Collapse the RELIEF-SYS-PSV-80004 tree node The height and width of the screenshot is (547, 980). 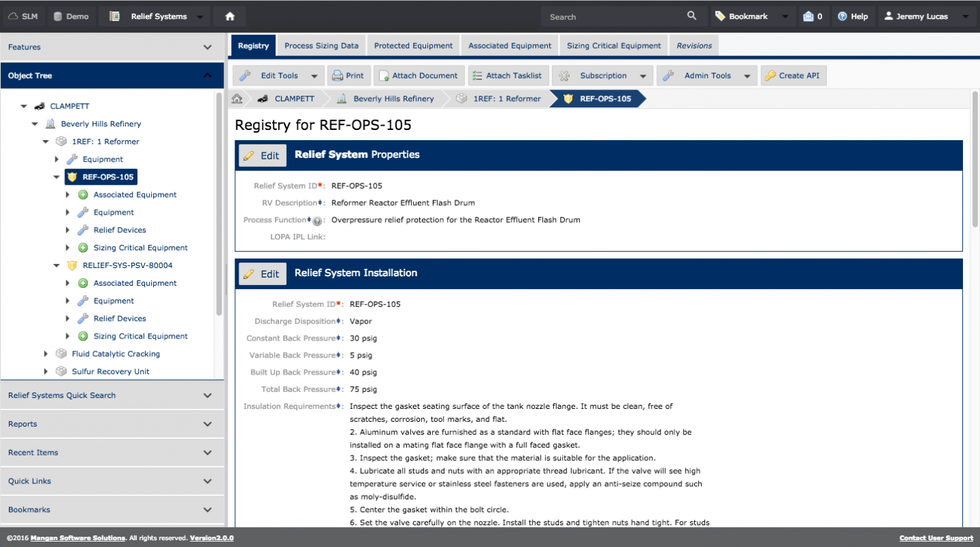(x=57, y=265)
